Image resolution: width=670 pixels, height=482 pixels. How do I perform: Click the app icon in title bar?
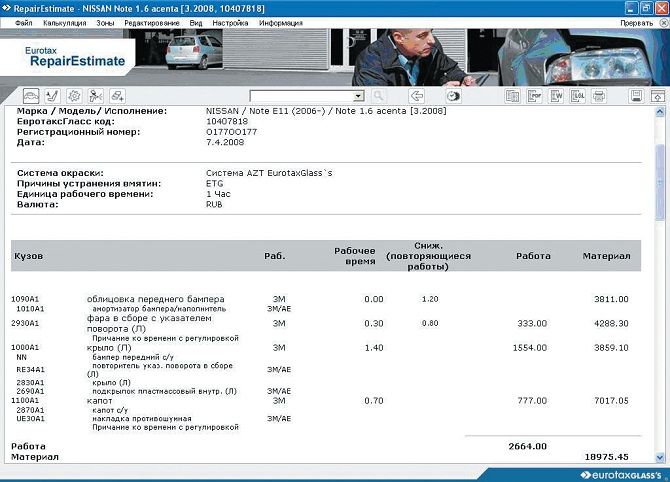click(x=6, y=8)
